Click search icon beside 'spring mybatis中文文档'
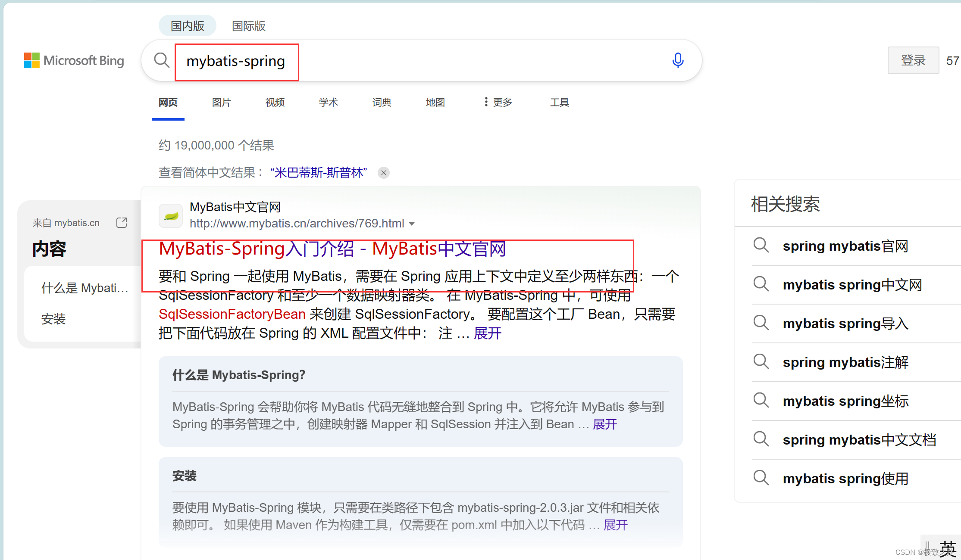 click(761, 439)
